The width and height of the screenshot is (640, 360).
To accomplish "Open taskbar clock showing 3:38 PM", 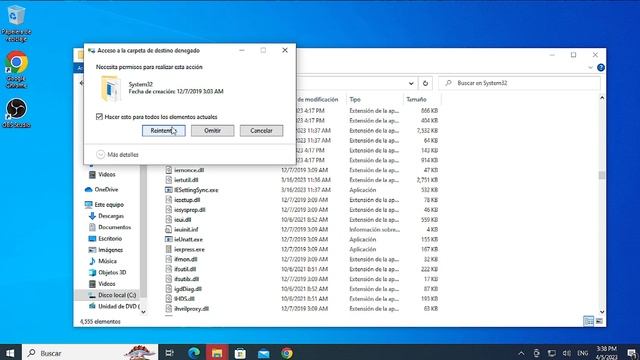I will 607,353.
